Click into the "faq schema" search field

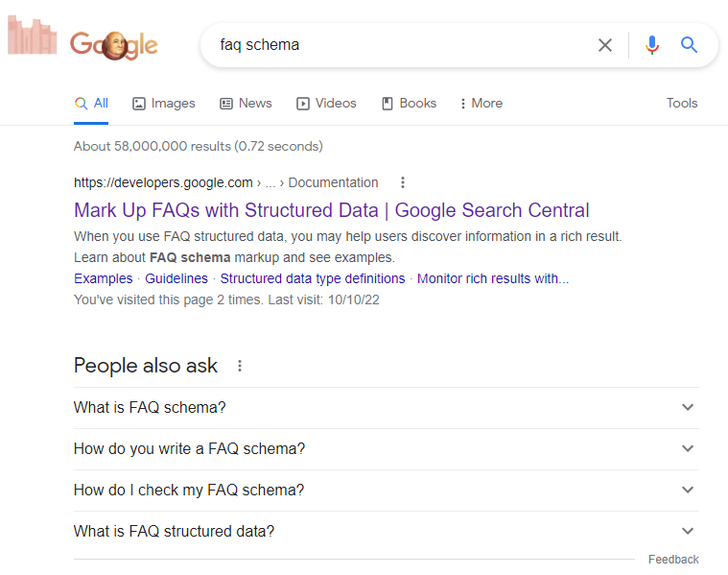pos(403,45)
